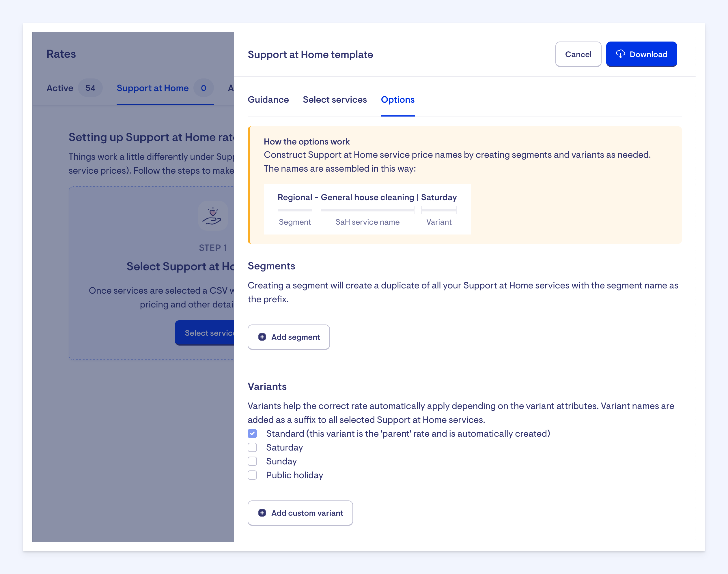Click the Public holiday label
The image size is (728, 574).
294,475
